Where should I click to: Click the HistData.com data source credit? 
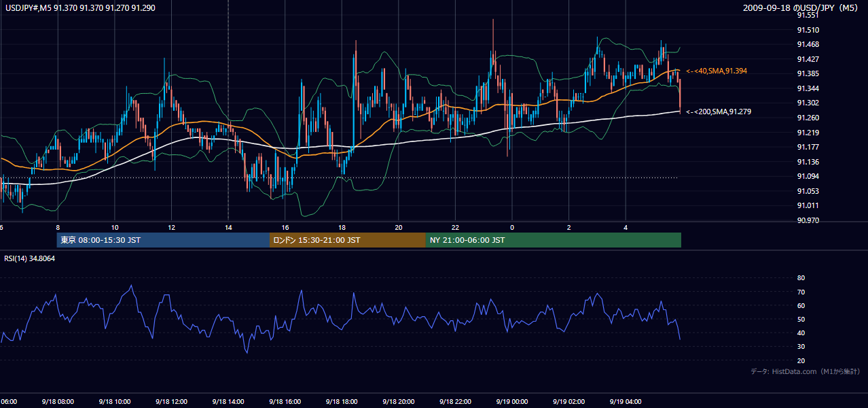click(x=806, y=371)
